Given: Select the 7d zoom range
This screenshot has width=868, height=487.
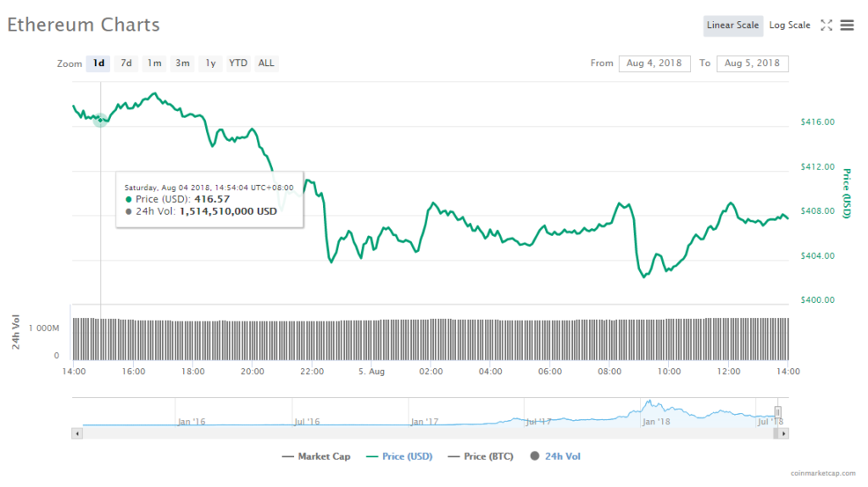Looking at the screenshot, I should pyautogui.click(x=126, y=64).
